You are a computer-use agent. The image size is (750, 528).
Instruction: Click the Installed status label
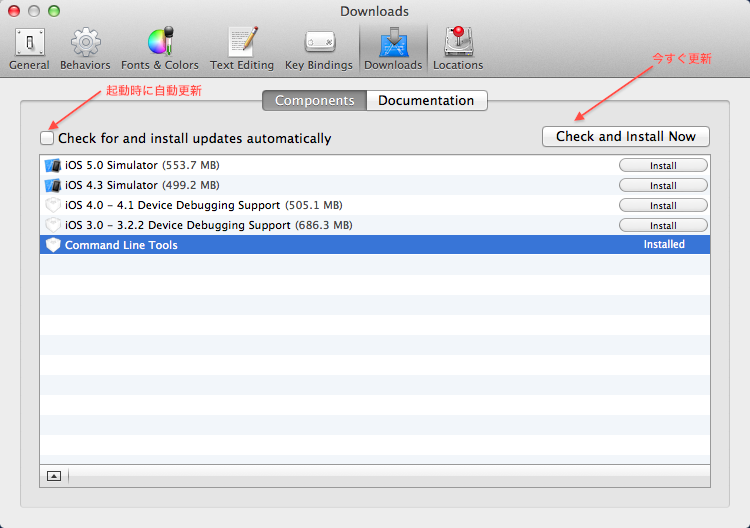pos(664,244)
